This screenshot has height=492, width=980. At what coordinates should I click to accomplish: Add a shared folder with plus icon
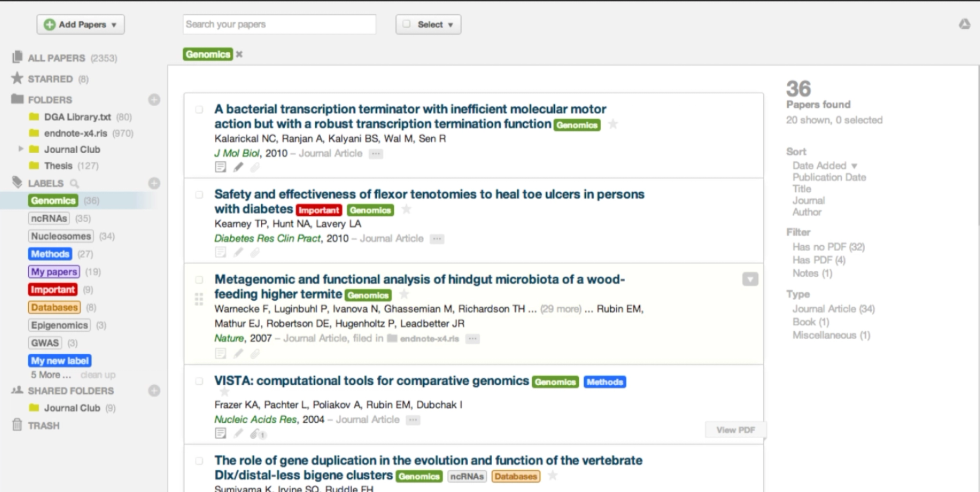point(154,391)
